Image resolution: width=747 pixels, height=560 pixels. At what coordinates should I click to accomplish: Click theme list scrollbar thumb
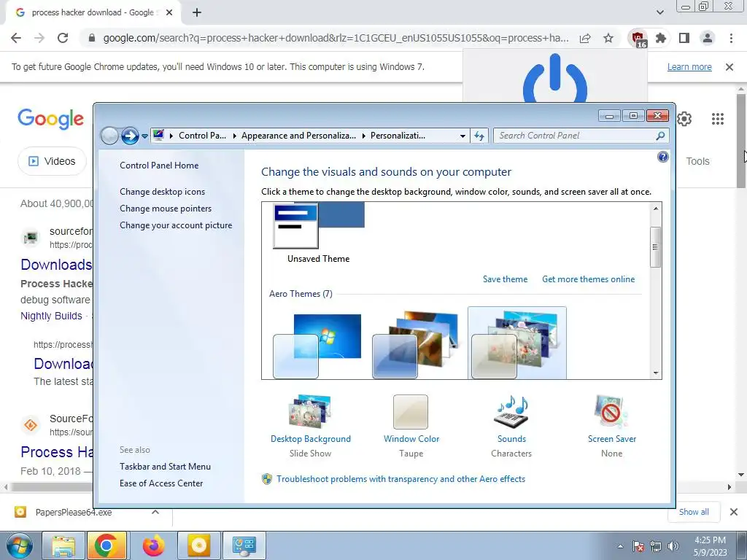pos(656,246)
